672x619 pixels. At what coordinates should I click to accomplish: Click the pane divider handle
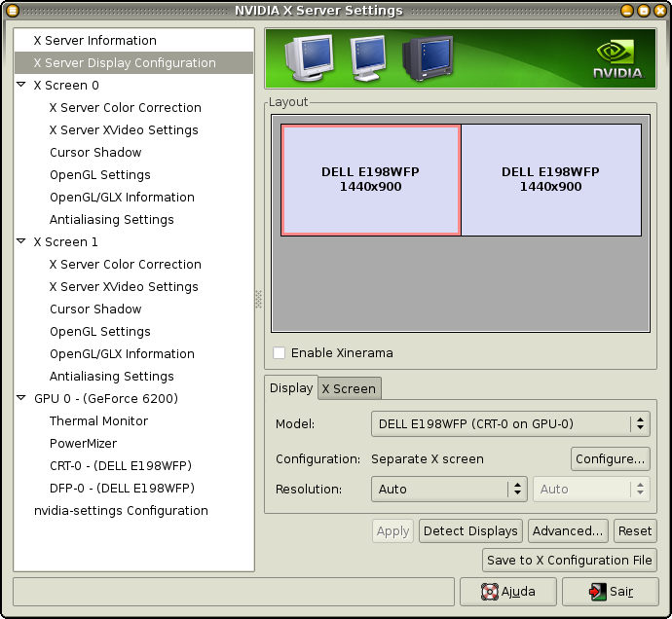point(258,300)
